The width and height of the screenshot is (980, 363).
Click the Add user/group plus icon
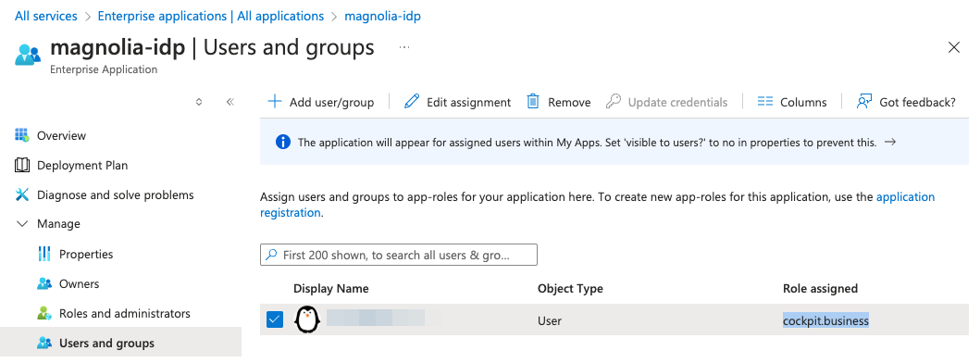[274, 101]
